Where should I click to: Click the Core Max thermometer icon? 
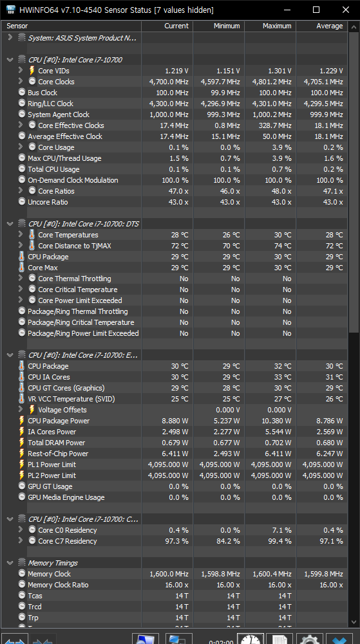[x=21, y=268]
